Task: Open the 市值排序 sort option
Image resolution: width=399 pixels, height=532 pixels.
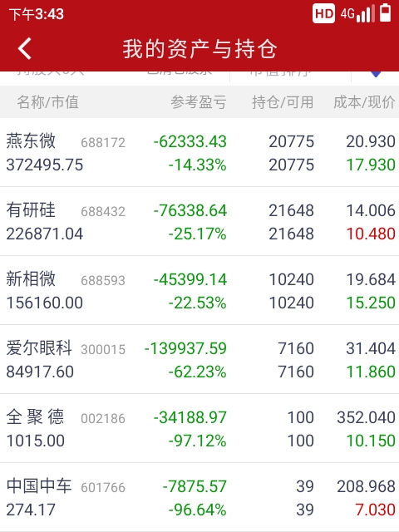Action: pyautogui.click(x=280, y=73)
